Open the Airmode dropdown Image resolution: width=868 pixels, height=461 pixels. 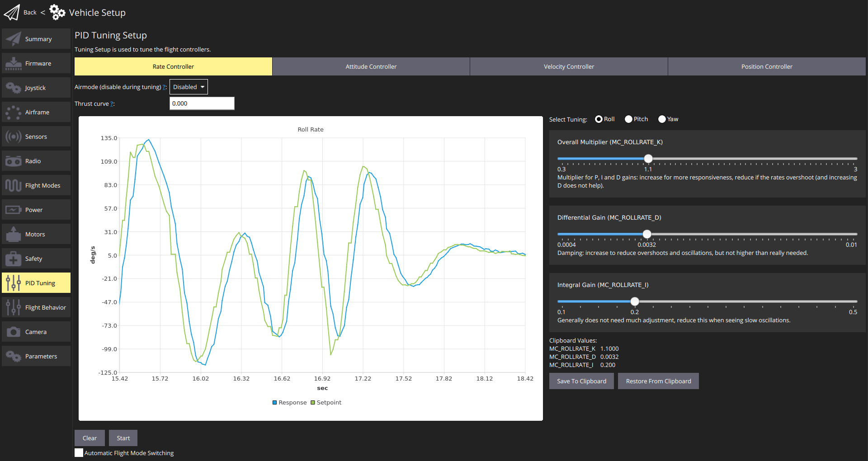pyautogui.click(x=188, y=87)
